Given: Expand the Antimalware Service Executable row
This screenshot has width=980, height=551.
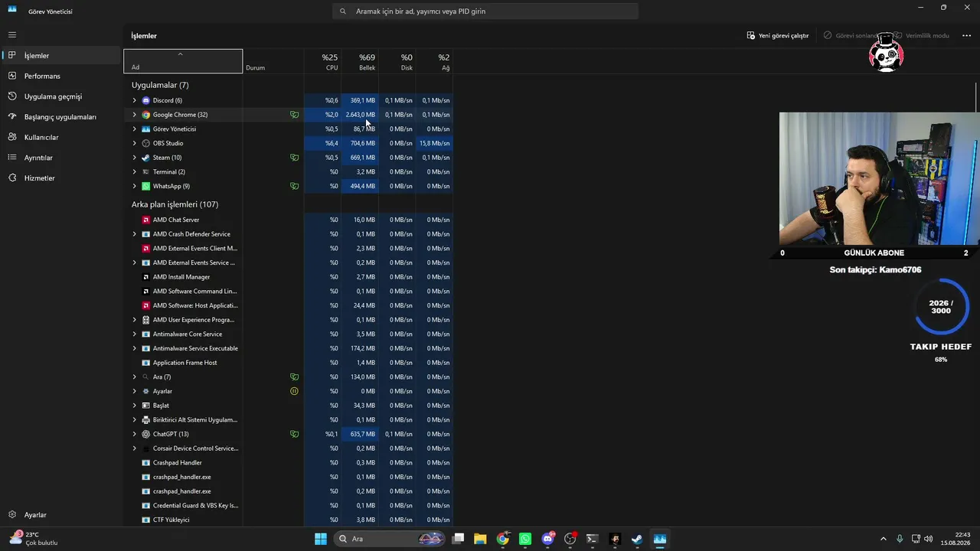Looking at the screenshot, I should click(134, 348).
